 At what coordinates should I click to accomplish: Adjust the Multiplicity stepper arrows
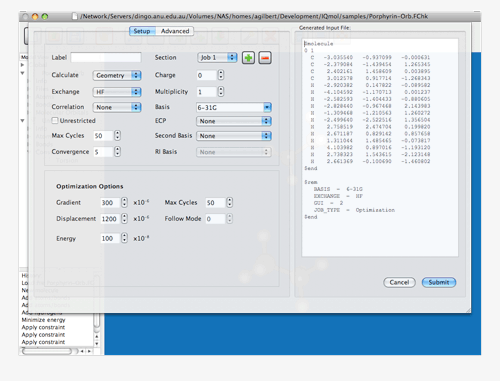click(221, 92)
